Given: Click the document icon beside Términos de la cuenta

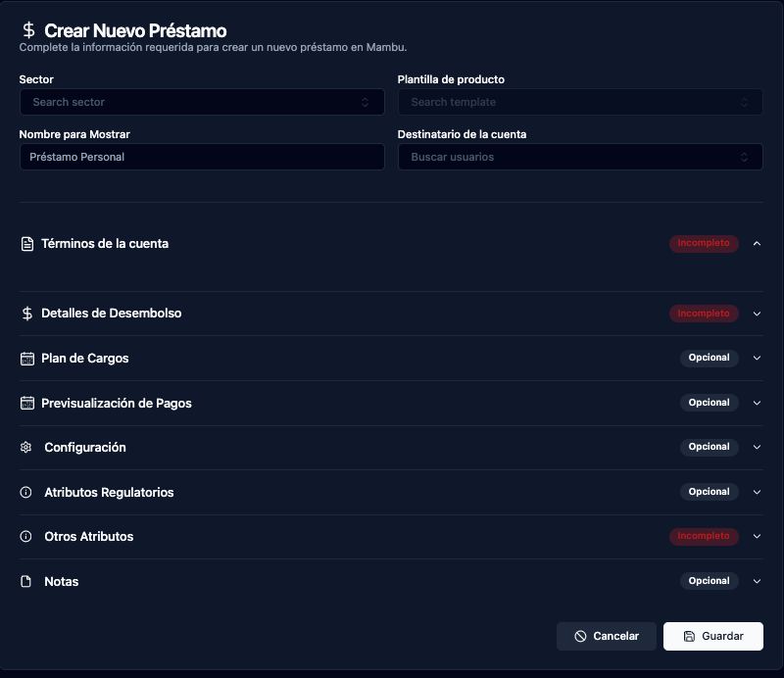Looking at the screenshot, I should point(27,244).
